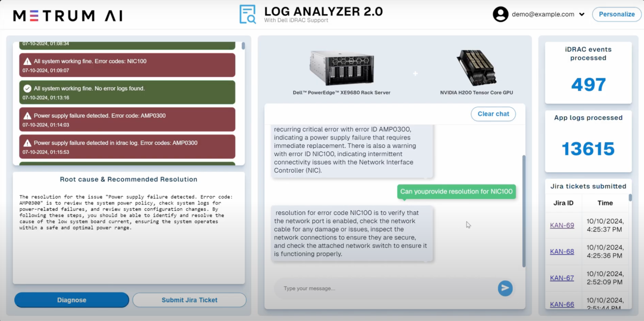
Task: Click the NIC100 resolution reply message
Action: pos(352,233)
